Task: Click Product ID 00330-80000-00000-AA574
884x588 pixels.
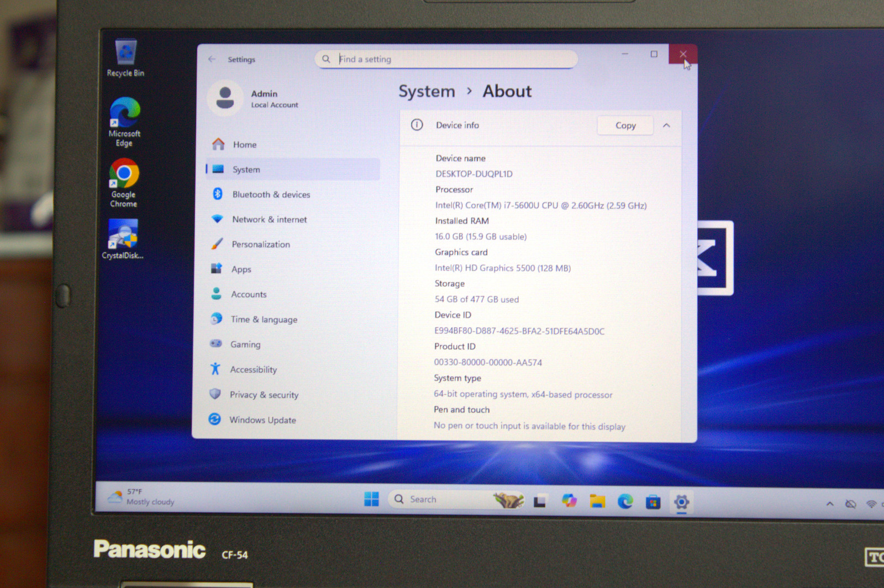Action: 488,363
